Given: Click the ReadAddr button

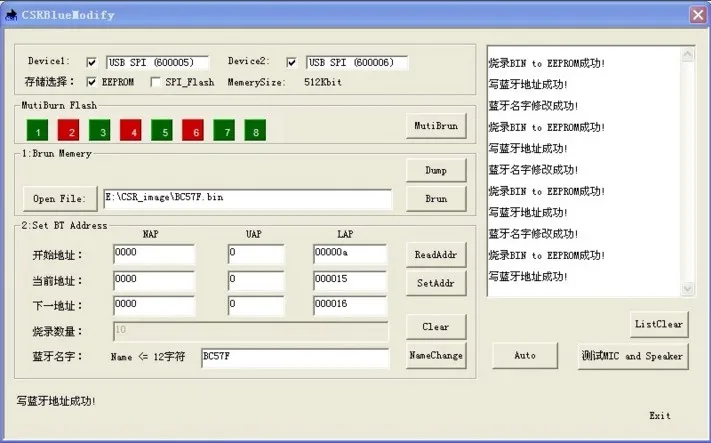Looking at the screenshot, I should tap(436, 255).
